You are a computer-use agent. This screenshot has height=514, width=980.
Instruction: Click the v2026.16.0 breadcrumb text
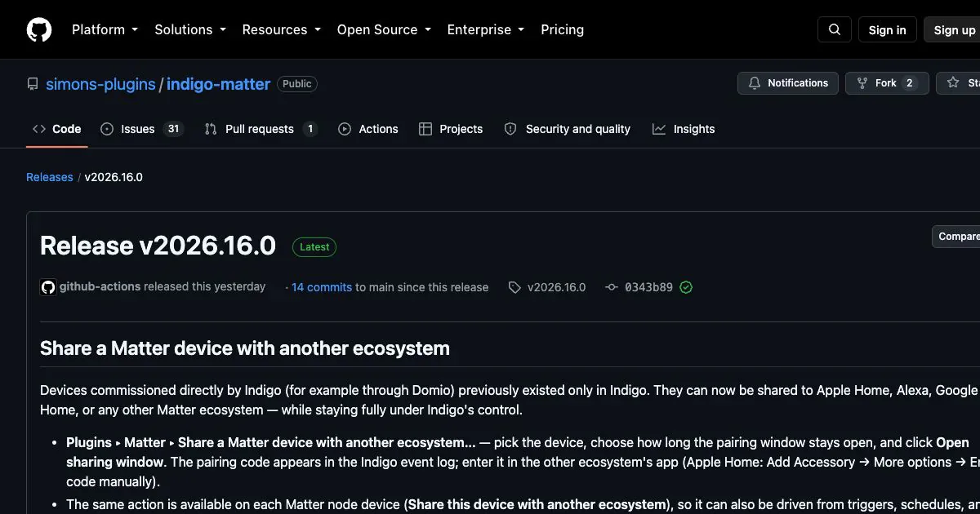(x=114, y=177)
